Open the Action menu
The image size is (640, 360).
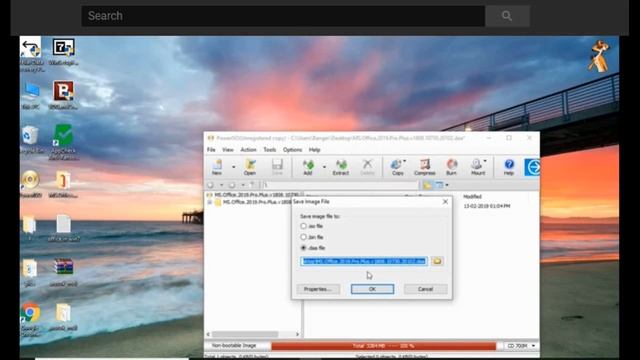(x=248, y=150)
